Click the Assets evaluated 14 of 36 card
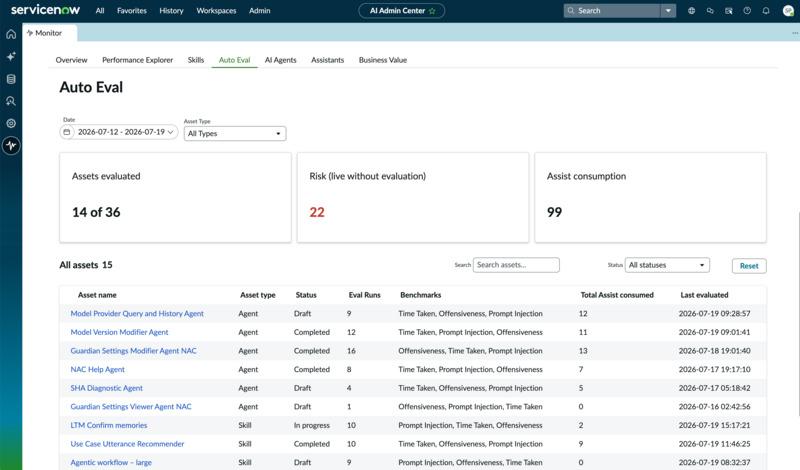 (175, 197)
